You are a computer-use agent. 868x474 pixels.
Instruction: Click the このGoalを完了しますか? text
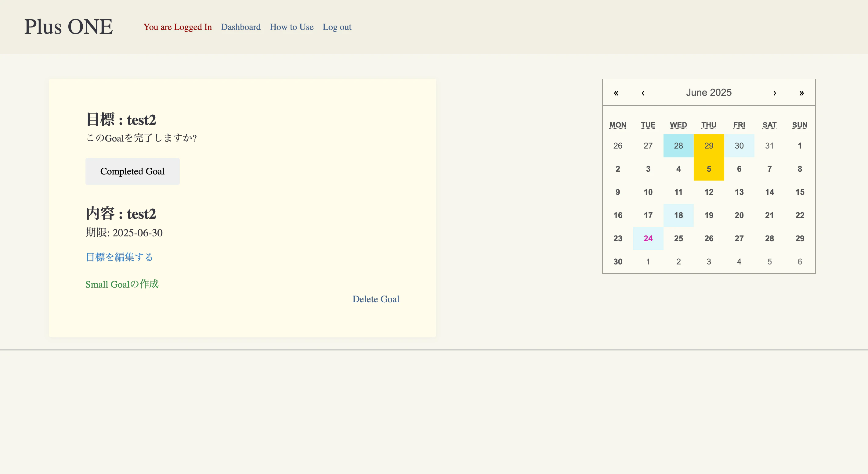[x=141, y=138]
